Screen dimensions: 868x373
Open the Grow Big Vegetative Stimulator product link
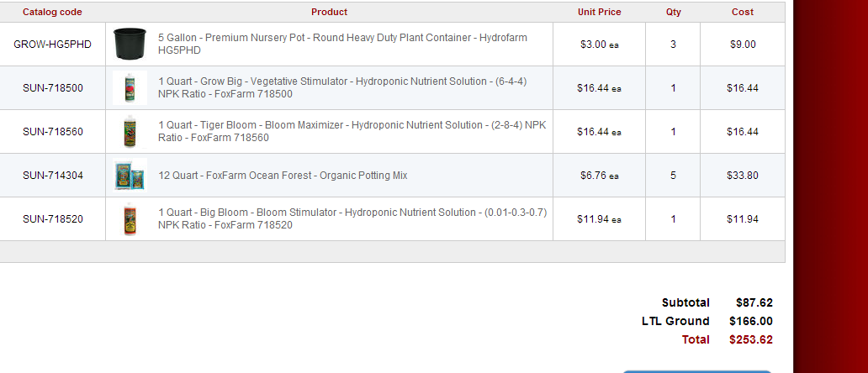coord(342,88)
